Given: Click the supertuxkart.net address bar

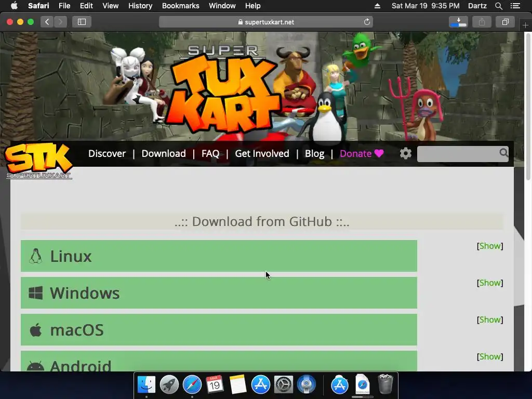Looking at the screenshot, I should click(x=266, y=22).
